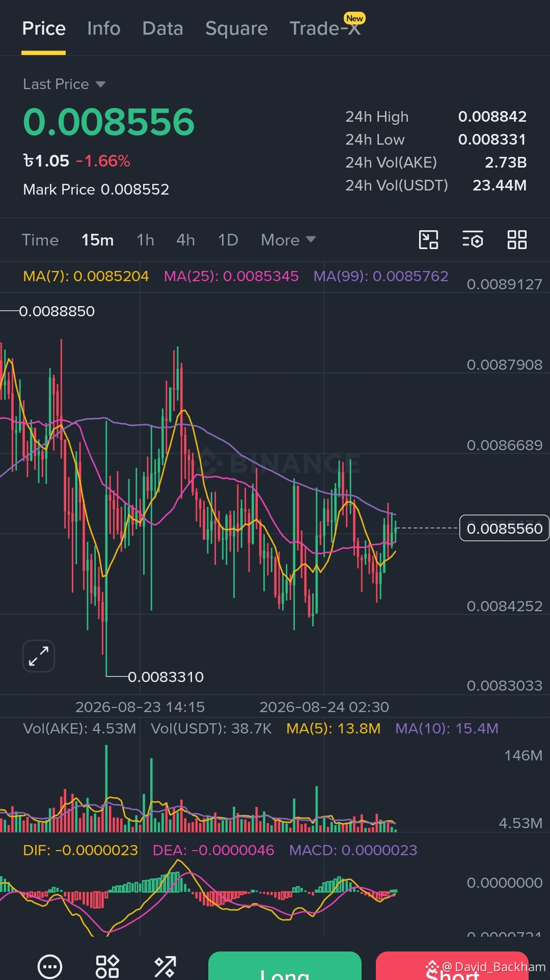Click the DIF: -0.0000023 label

click(80, 850)
